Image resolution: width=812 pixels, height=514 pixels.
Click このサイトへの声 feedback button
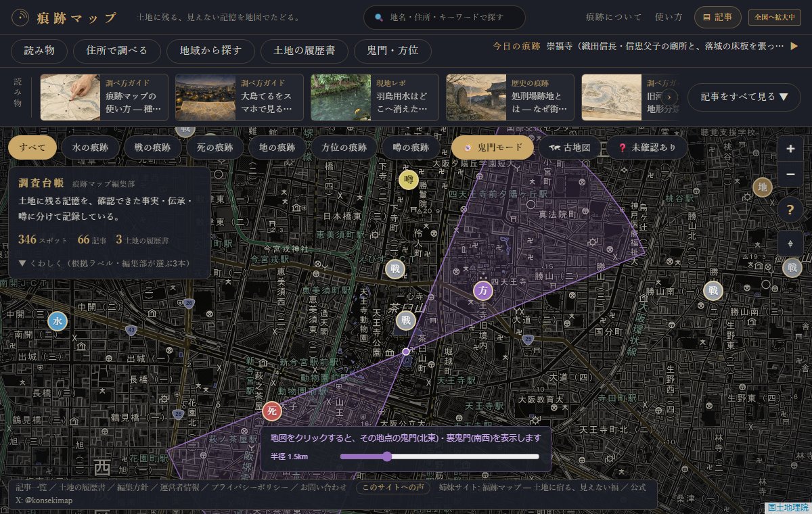393,487
